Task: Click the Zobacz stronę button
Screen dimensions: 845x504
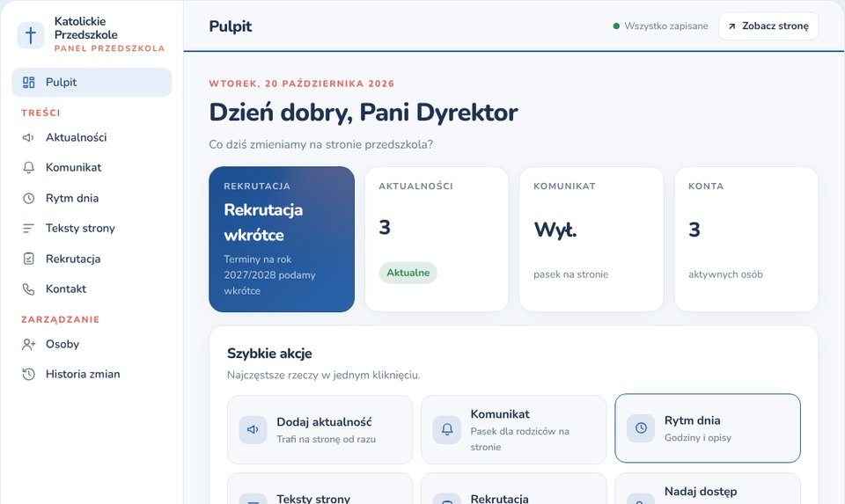Action: 768,26
